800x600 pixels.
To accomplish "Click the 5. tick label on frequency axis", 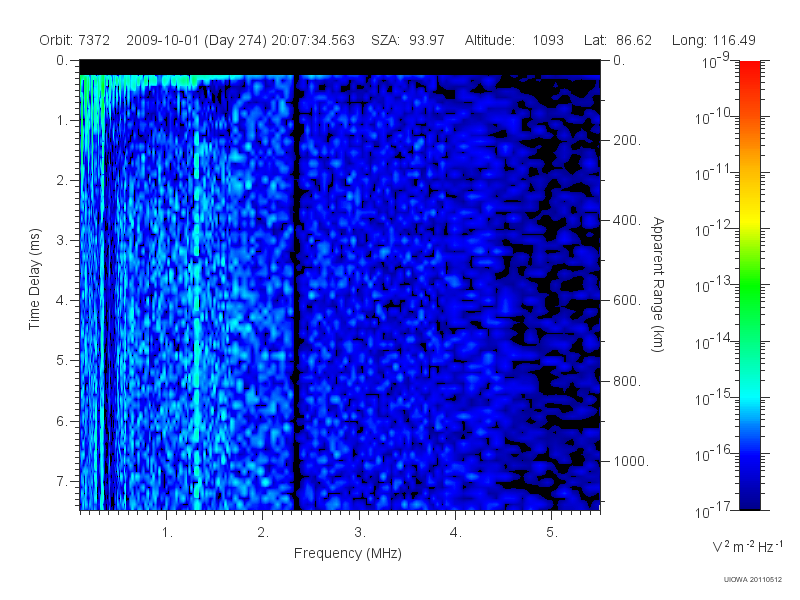I will tap(552, 533).
